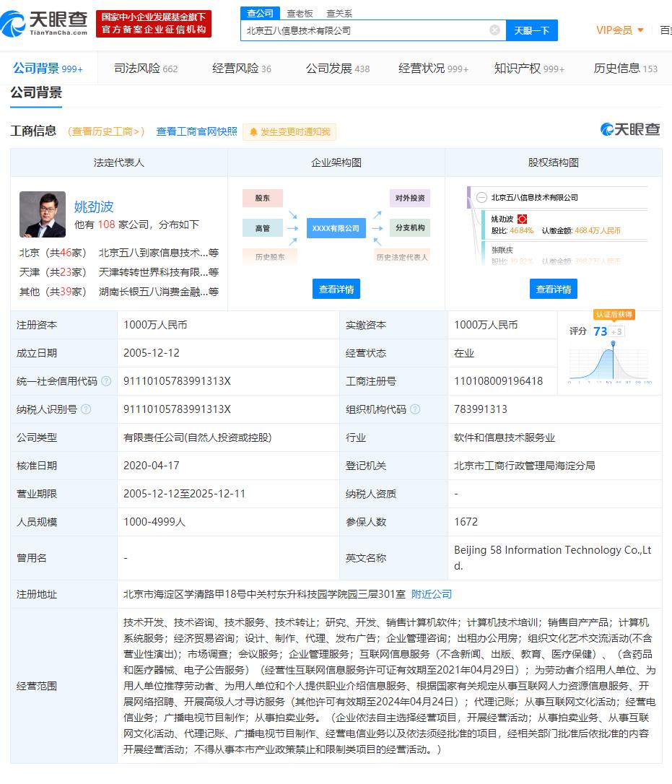Click the 附近公司 link
This screenshot has width=672, height=784.
432,594
